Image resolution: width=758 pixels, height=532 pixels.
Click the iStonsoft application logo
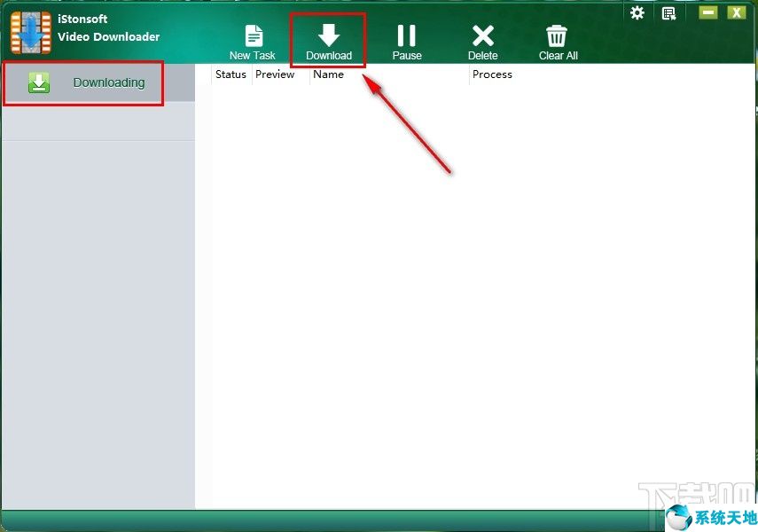(x=30, y=29)
